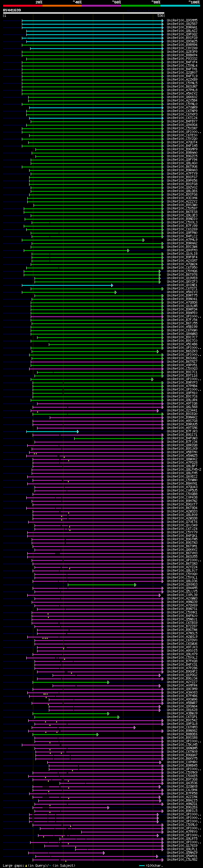Viewport: 203px width, 868px height.
Task: Select label UniRef100_A7PHL8
Action: pos(182,90)
